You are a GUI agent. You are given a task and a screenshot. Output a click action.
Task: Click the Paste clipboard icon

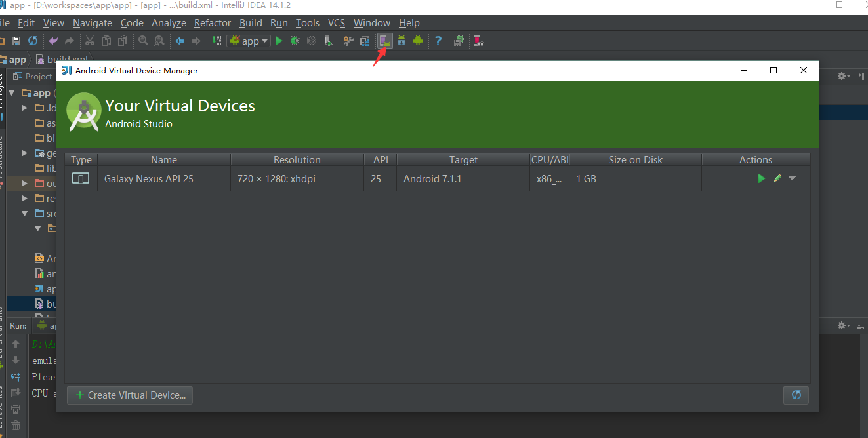pos(122,41)
